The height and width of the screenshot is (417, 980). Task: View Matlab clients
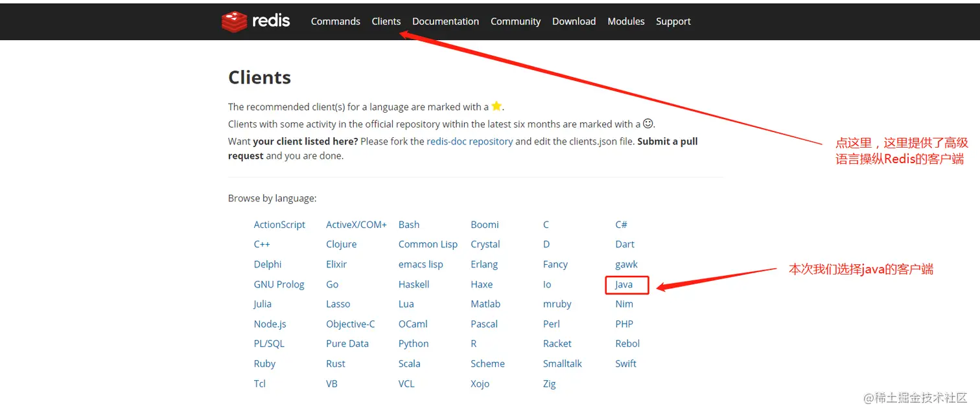tap(485, 304)
